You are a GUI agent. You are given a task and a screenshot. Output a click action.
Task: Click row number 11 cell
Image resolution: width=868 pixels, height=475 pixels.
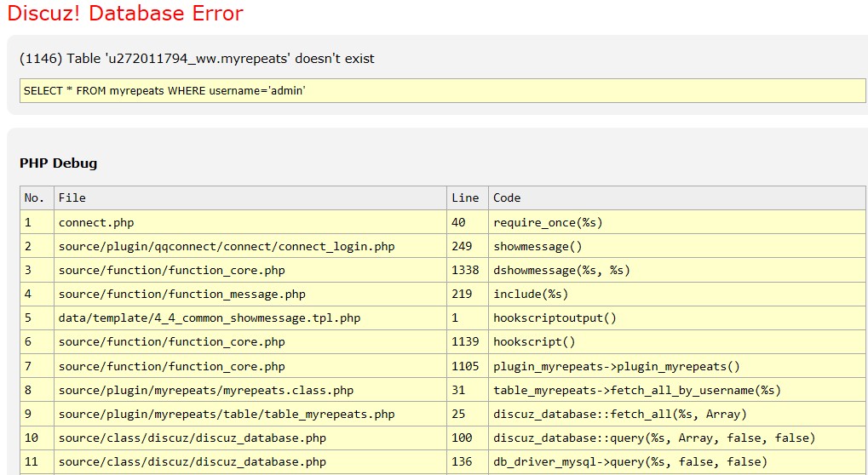pyautogui.click(x=37, y=461)
